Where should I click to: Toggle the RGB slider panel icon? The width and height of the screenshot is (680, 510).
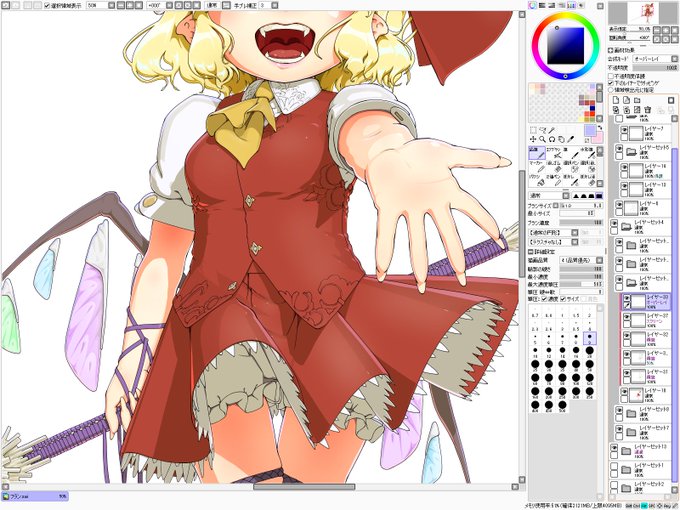point(542,5)
